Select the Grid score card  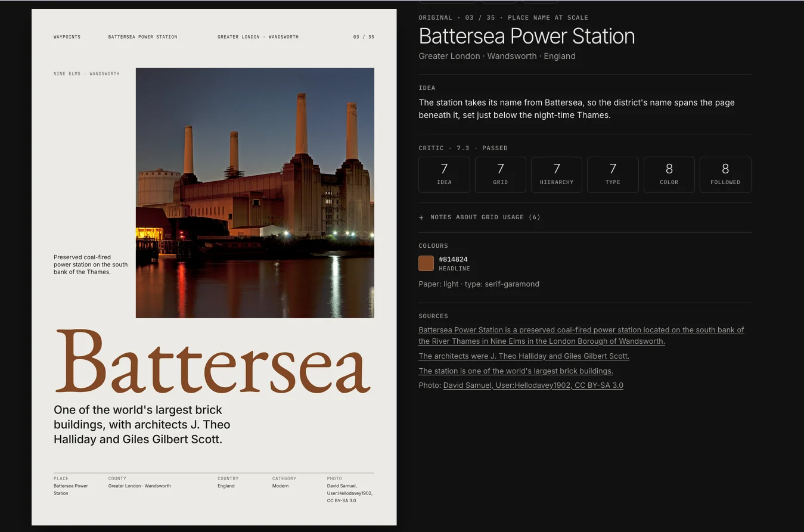(501, 175)
